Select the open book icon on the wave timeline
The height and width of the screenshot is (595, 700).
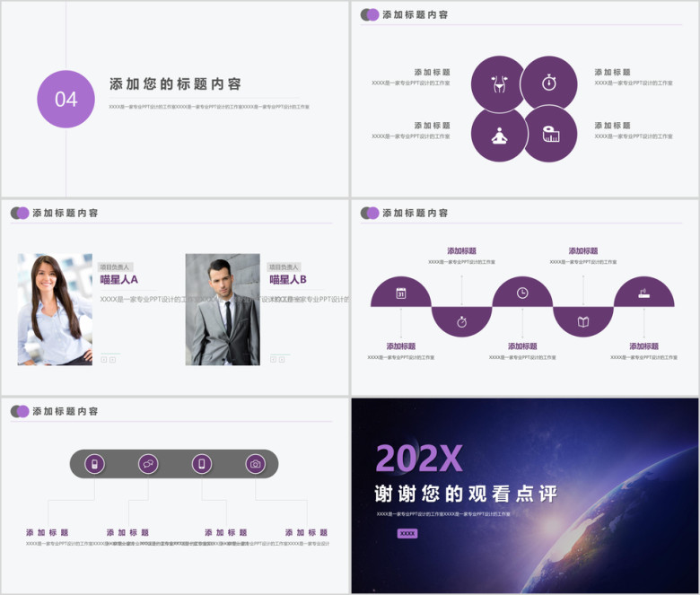point(583,322)
